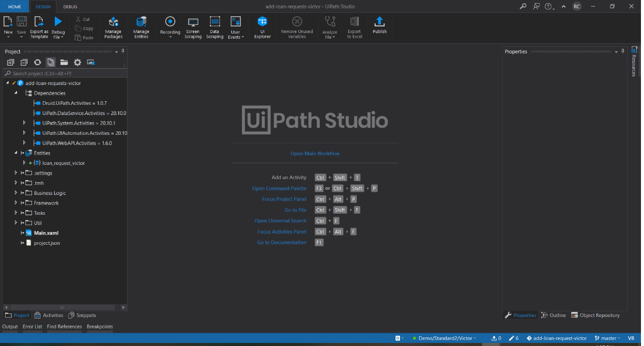
Task: Switch to the Activities panel tab
Action: pyautogui.click(x=49, y=315)
